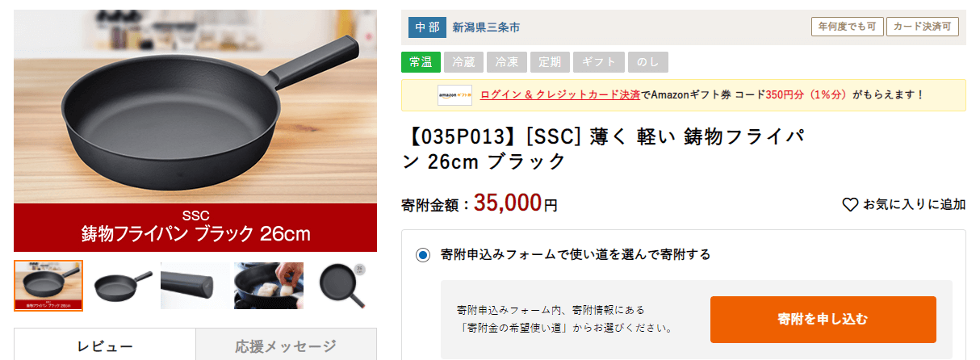Open the ログイン＆クレジットカード決済 link
980x360 pixels.
pyautogui.click(x=560, y=94)
